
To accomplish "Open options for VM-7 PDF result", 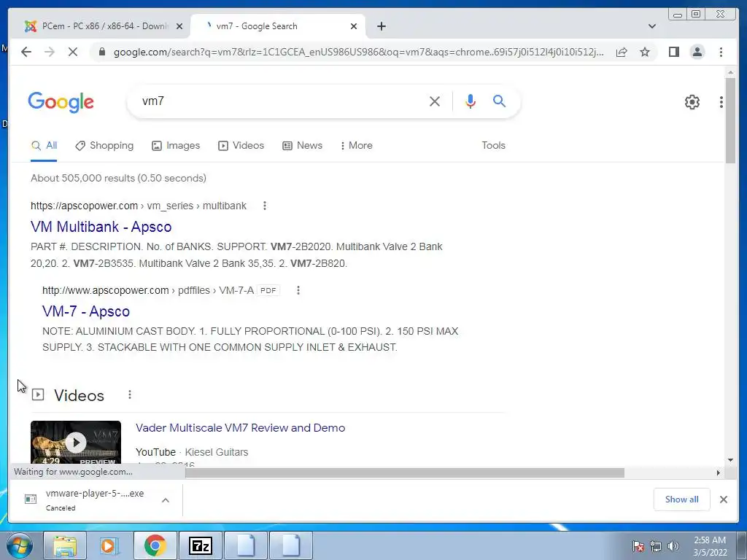I will click(298, 290).
